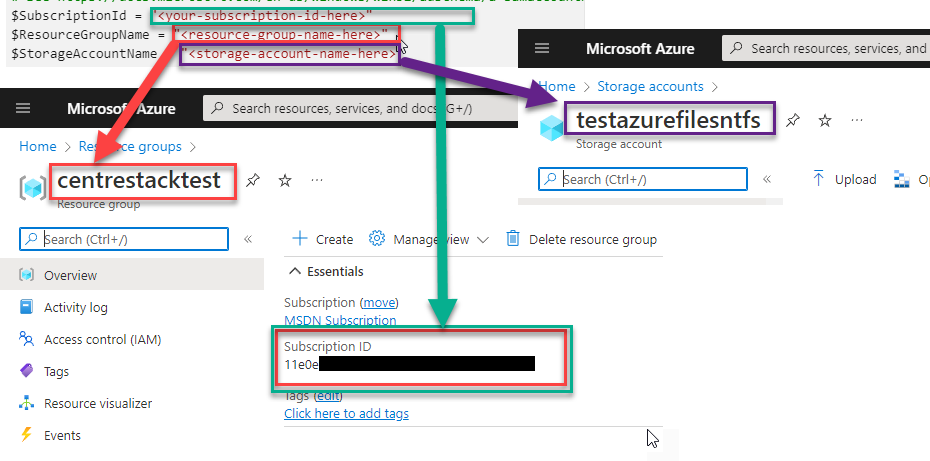Open hamburger menu in resource group portal

pyautogui.click(x=23, y=109)
